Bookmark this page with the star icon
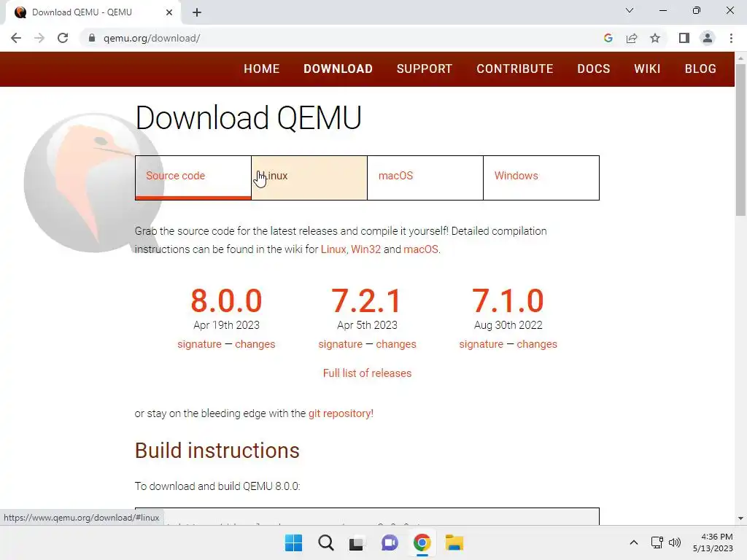747x560 pixels. pyautogui.click(x=655, y=38)
